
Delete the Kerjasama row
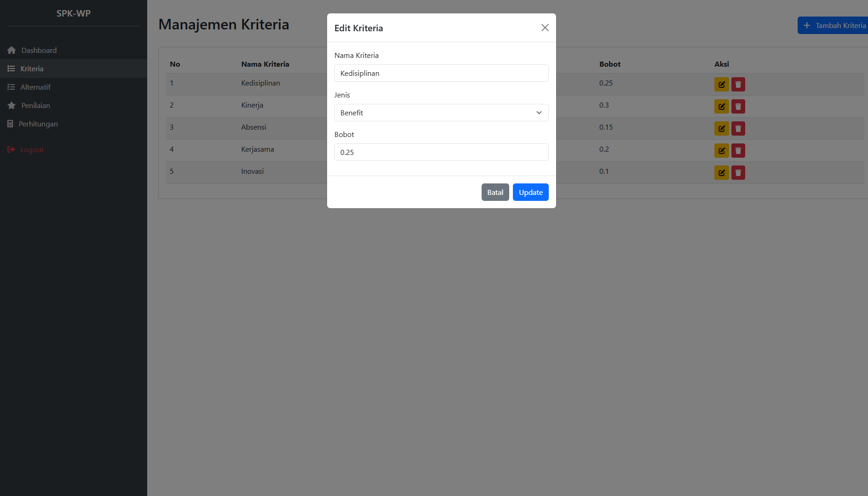738,151
